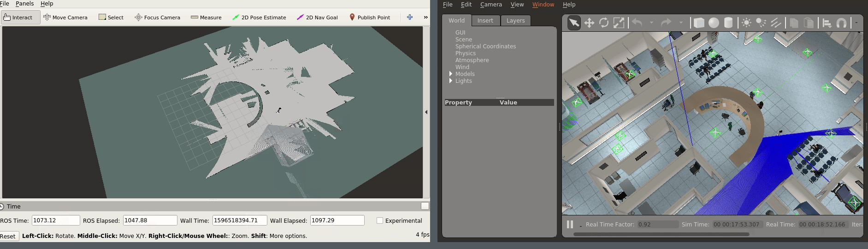Click the blue plus add-tool icon
Screen dimensions: 868x249
click(410, 17)
